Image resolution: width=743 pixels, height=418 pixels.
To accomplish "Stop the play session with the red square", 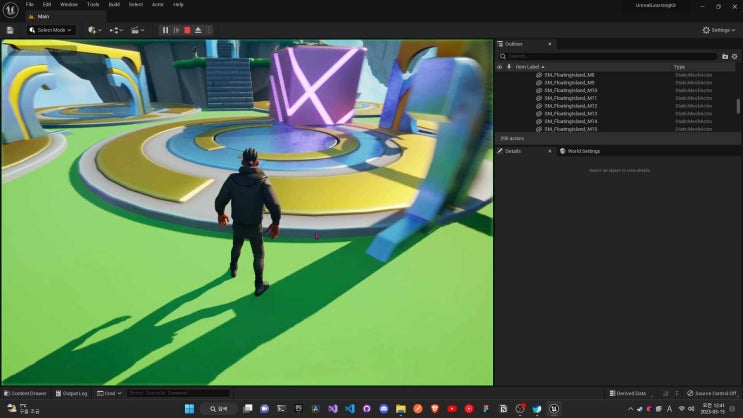I will (187, 30).
